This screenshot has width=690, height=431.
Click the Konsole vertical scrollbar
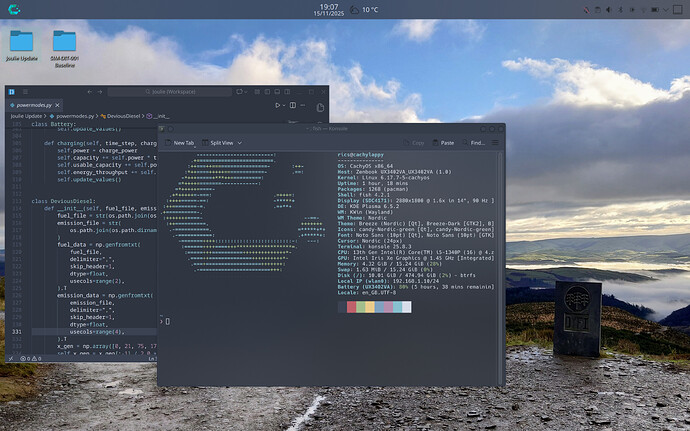500,269
